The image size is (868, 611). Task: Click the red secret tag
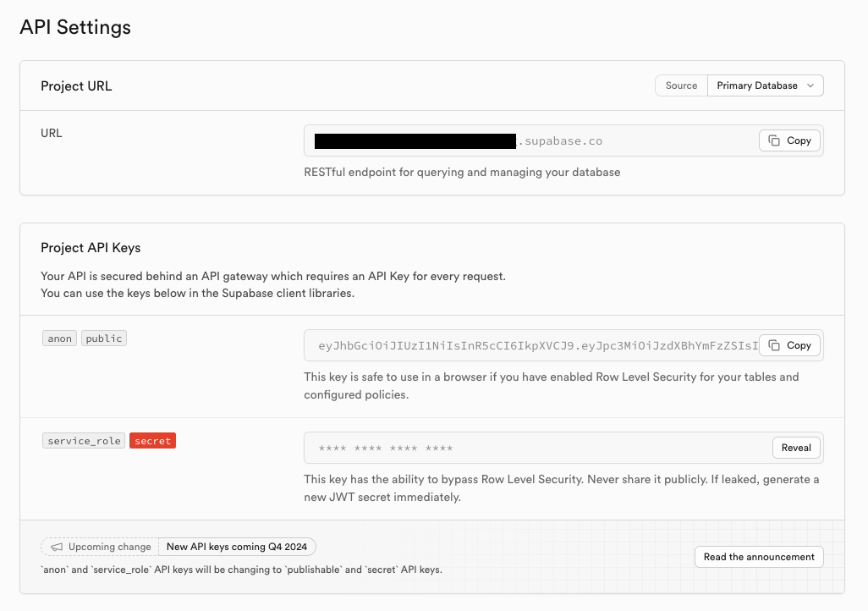click(x=153, y=440)
